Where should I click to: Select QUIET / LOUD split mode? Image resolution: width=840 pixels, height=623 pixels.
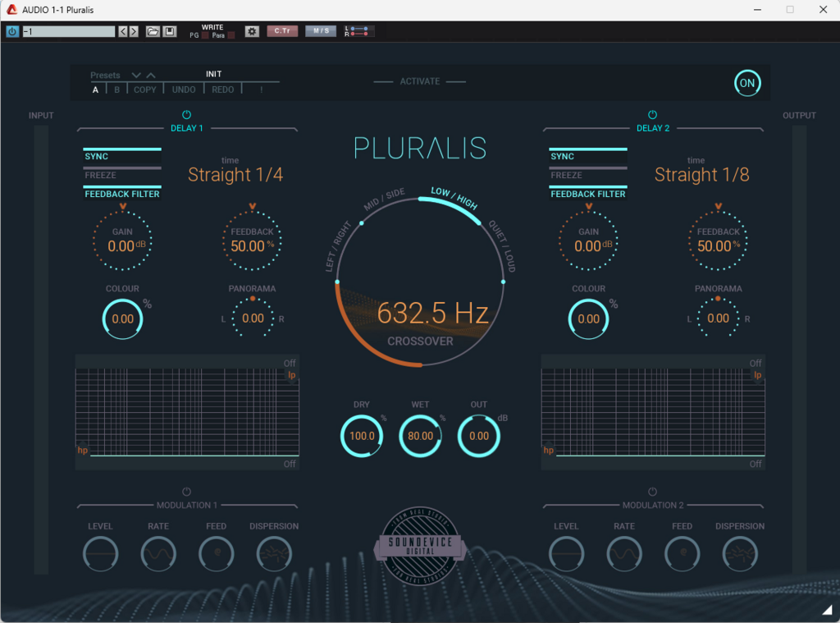point(503,246)
